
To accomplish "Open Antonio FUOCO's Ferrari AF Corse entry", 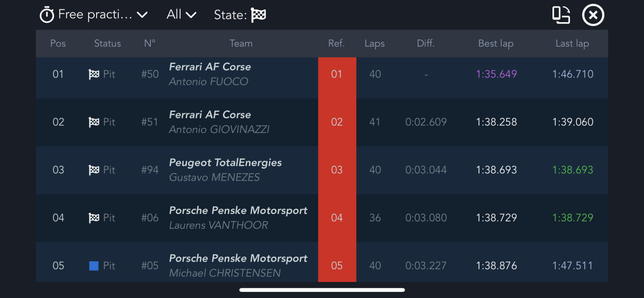I will pyautogui.click(x=210, y=74).
